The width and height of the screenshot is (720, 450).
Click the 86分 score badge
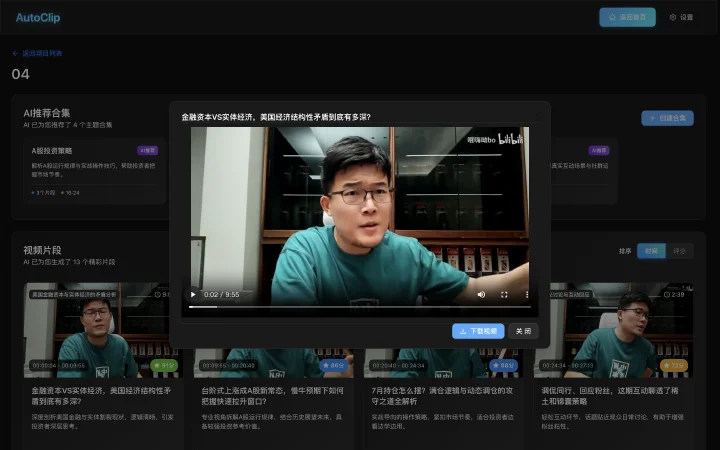point(334,366)
